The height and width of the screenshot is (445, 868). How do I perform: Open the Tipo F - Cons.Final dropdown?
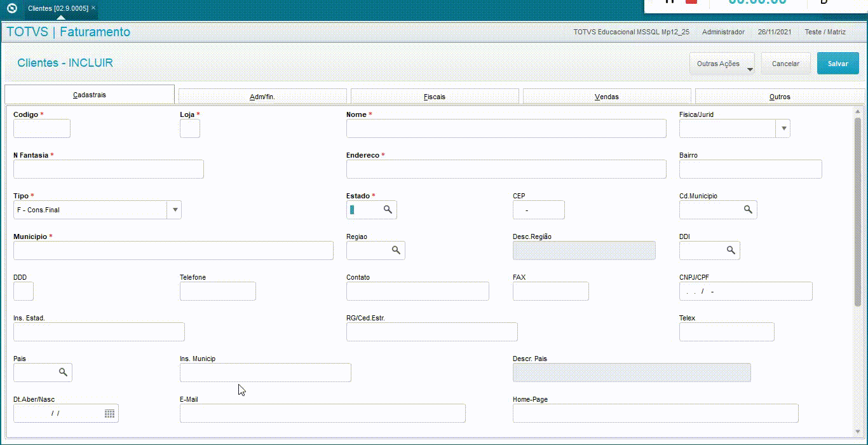tap(174, 210)
